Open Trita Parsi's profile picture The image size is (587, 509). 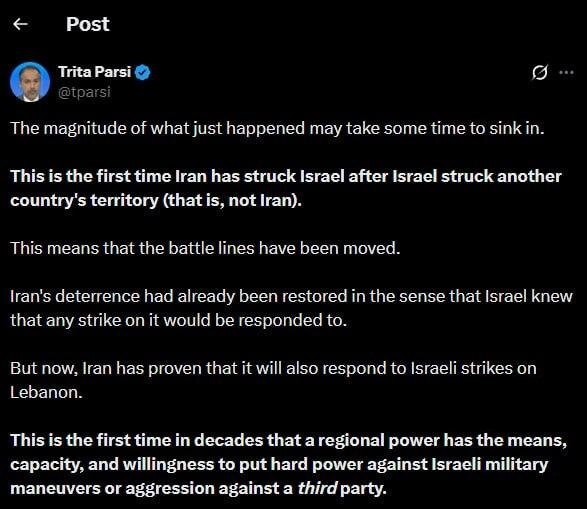tap(30, 82)
